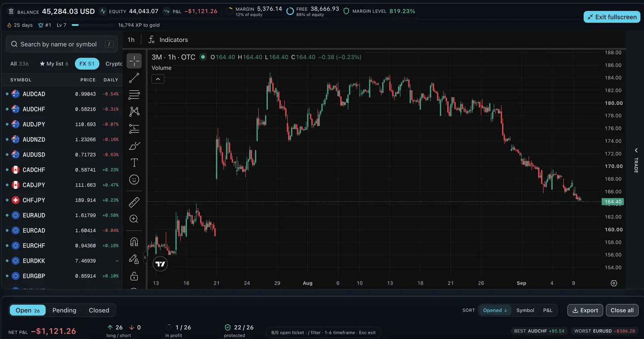Click the TradingView logo on chart

click(160, 264)
